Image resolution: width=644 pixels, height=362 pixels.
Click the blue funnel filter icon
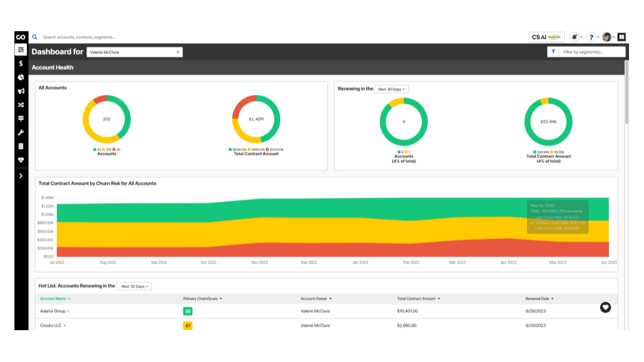tap(553, 52)
